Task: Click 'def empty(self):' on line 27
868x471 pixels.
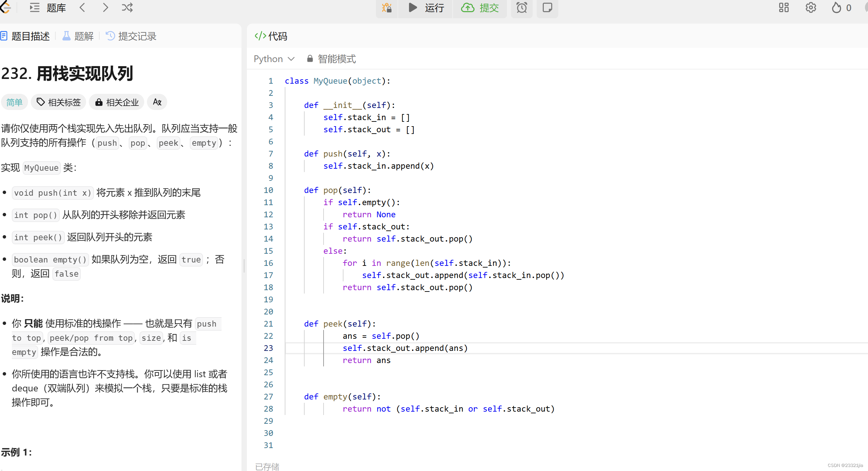Action: click(x=342, y=397)
